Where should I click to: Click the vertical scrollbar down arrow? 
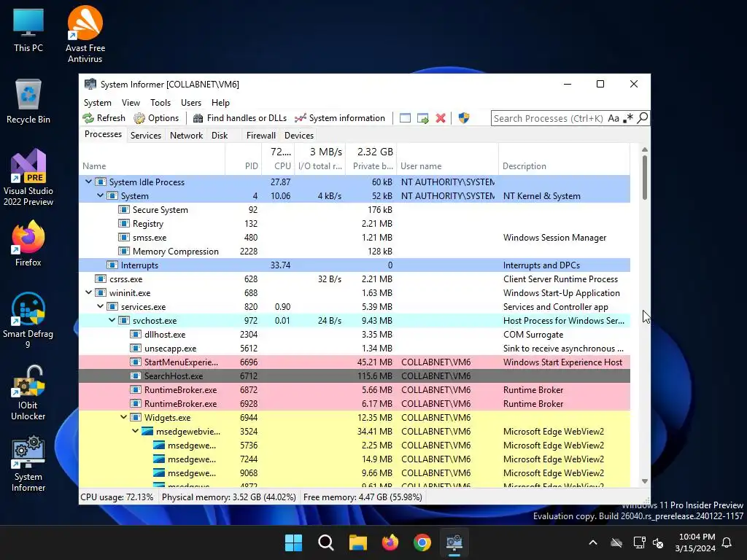click(x=645, y=481)
